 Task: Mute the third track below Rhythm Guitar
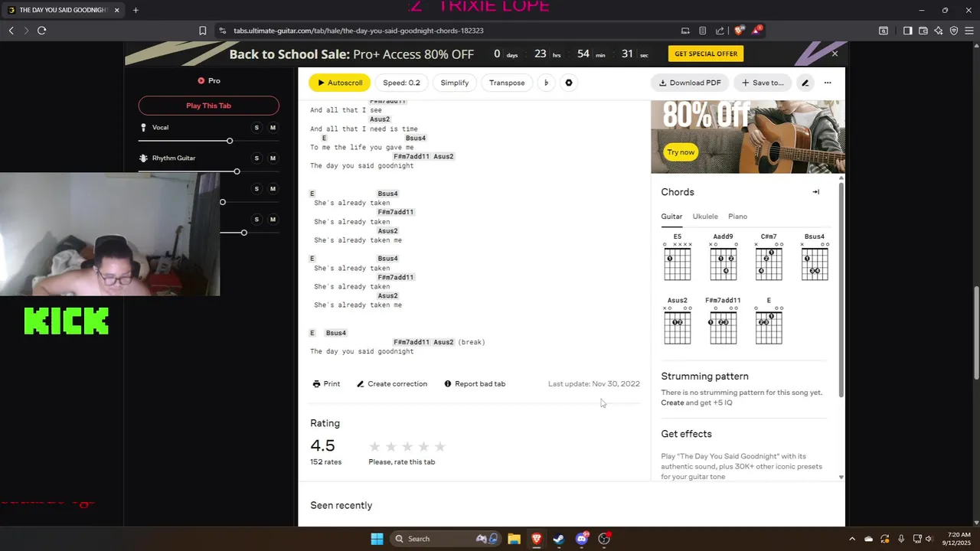point(273,189)
